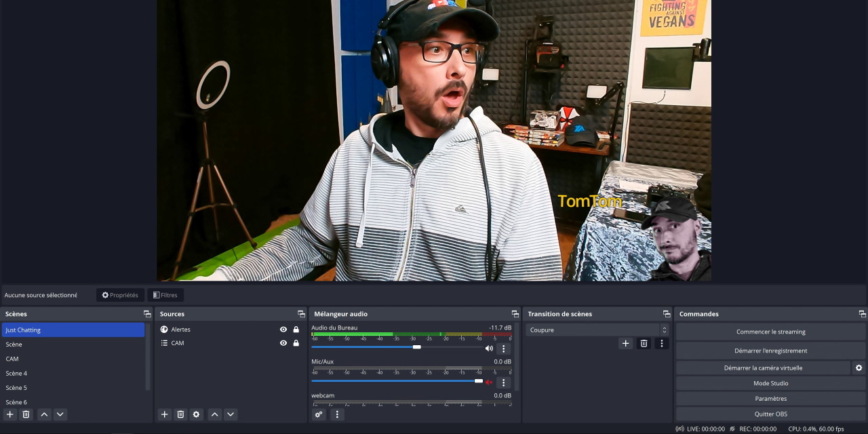Unlock the CAM source

coord(296,343)
